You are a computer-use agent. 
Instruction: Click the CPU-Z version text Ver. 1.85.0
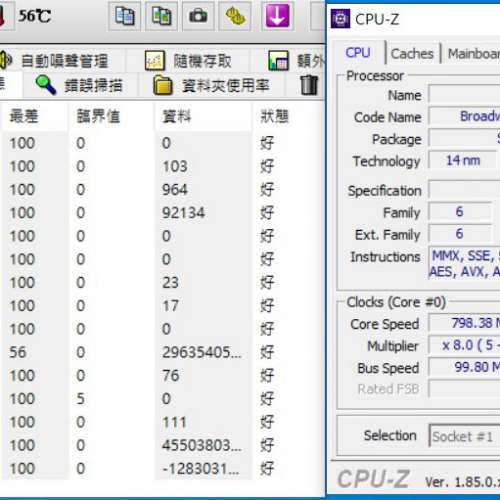pos(463,482)
